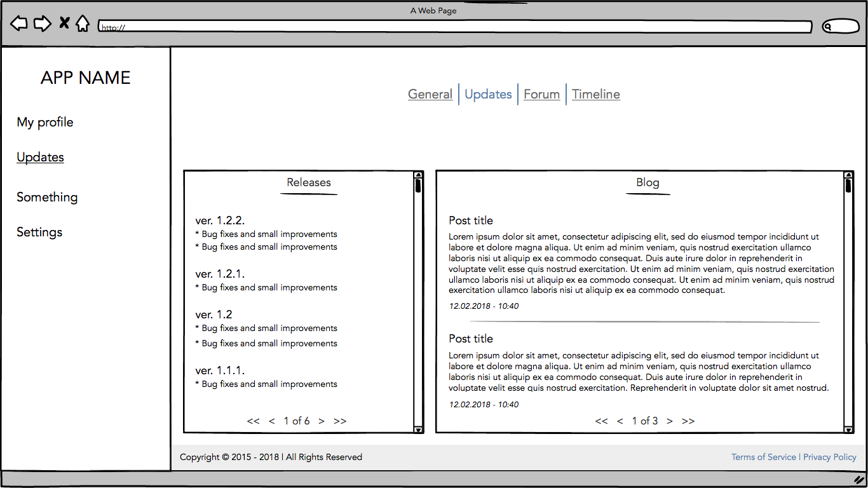Switch to the Forum tab
868x488 pixels.
click(542, 94)
